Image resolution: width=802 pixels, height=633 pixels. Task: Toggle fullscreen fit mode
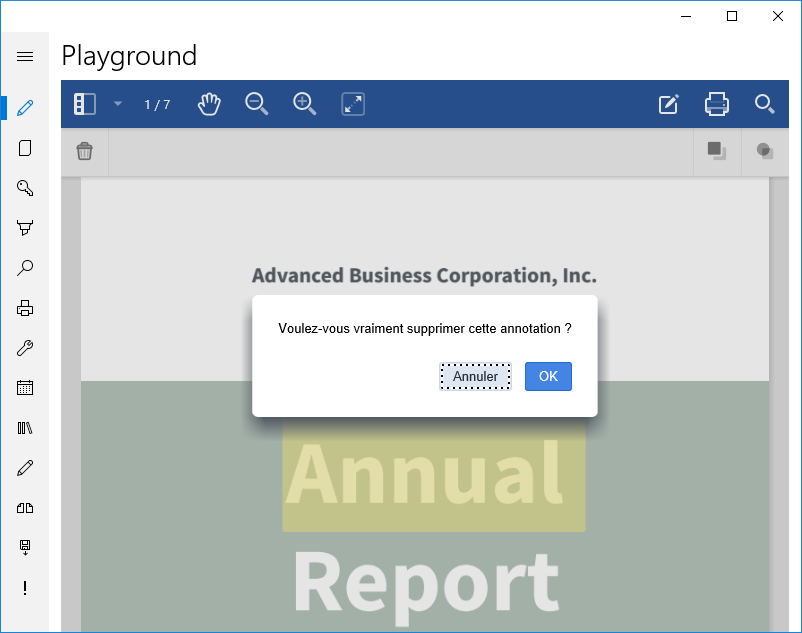353,104
